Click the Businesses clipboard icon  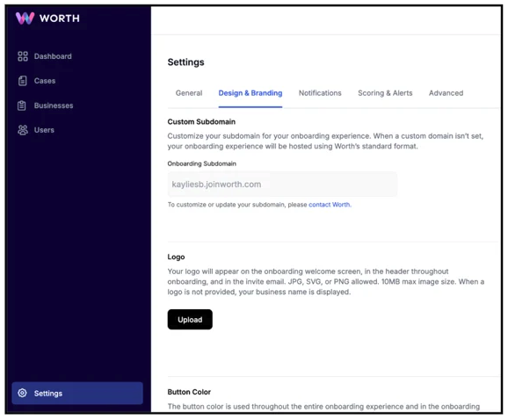tap(22, 105)
